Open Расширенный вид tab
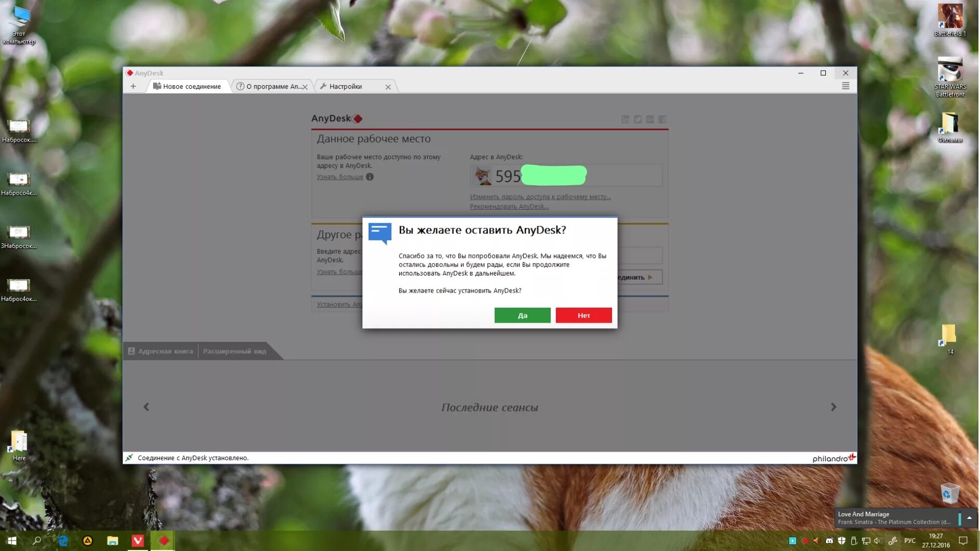980x551 pixels. [235, 351]
